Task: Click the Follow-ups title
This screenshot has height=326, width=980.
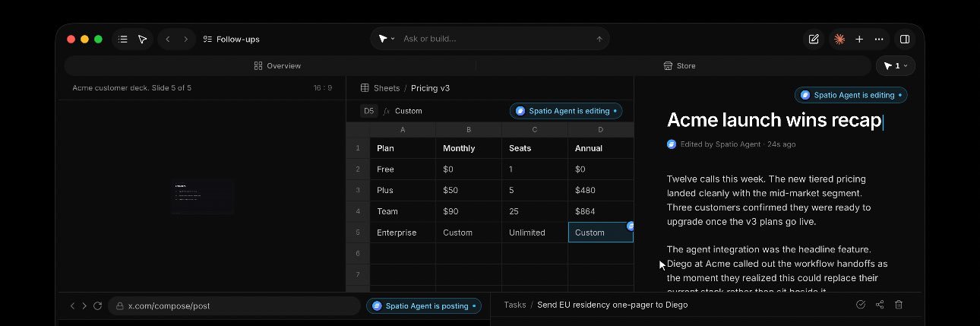Action: click(238, 39)
